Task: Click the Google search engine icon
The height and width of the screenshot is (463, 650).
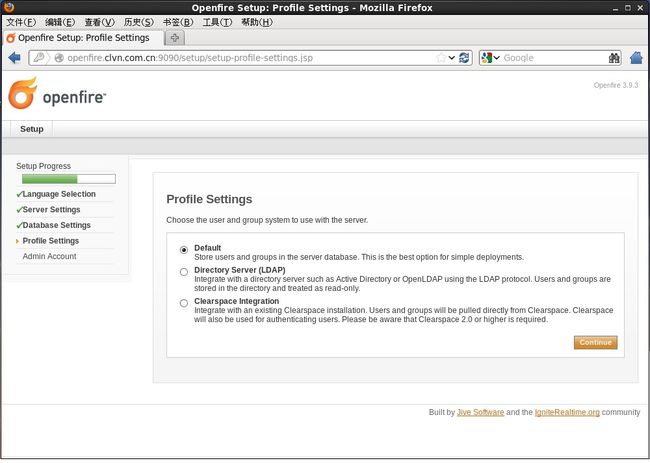Action: pos(487,58)
